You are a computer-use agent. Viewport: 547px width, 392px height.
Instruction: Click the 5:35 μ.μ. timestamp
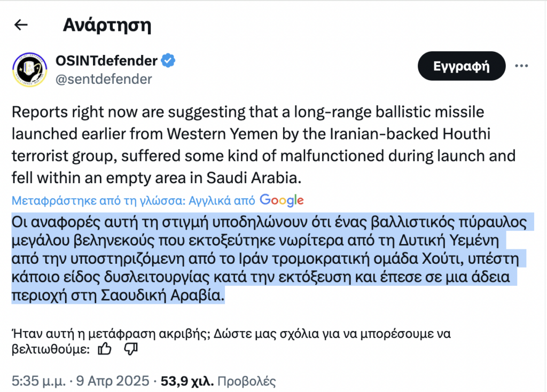click(x=38, y=382)
